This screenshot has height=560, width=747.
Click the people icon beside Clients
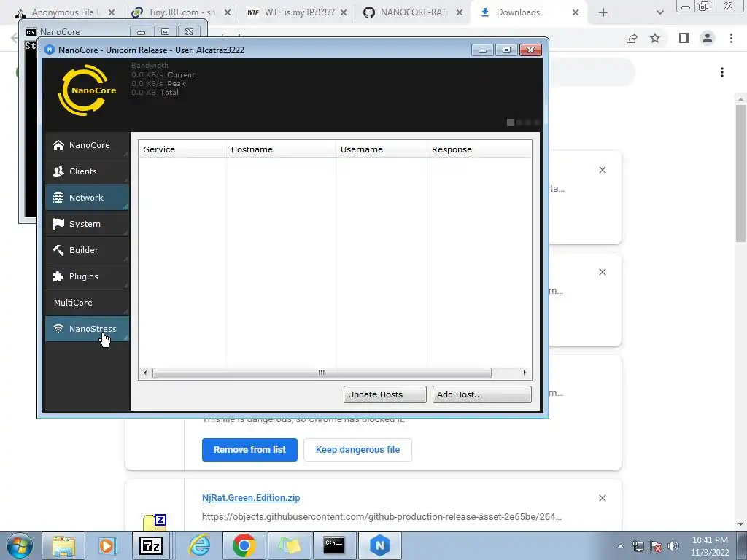coord(58,171)
